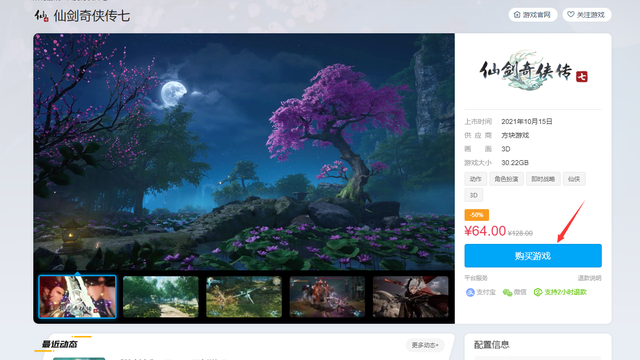Click the 动作 genre tag
This screenshot has height=360, width=640.
tap(476, 179)
